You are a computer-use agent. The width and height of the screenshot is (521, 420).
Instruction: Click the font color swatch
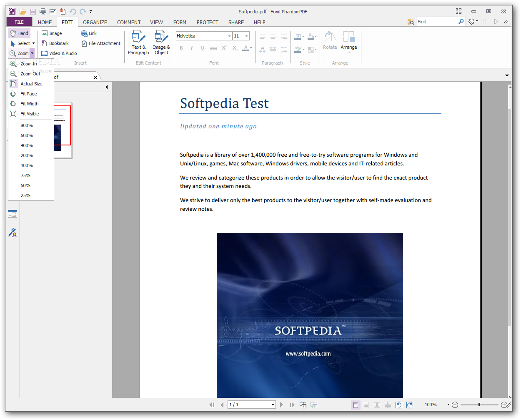pyautogui.click(x=245, y=48)
